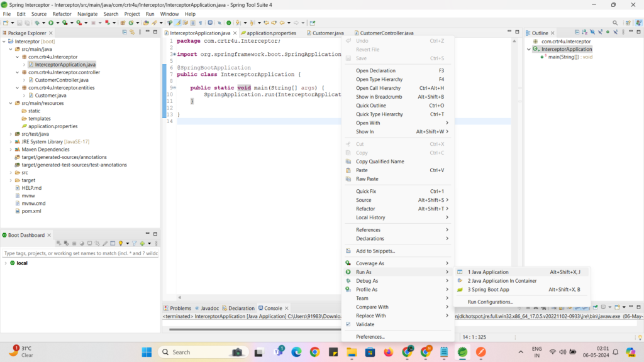This screenshot has height=362, width=644.
Task: Click Add to Snippets... menu entry
Action: click(x=397, y=251)
